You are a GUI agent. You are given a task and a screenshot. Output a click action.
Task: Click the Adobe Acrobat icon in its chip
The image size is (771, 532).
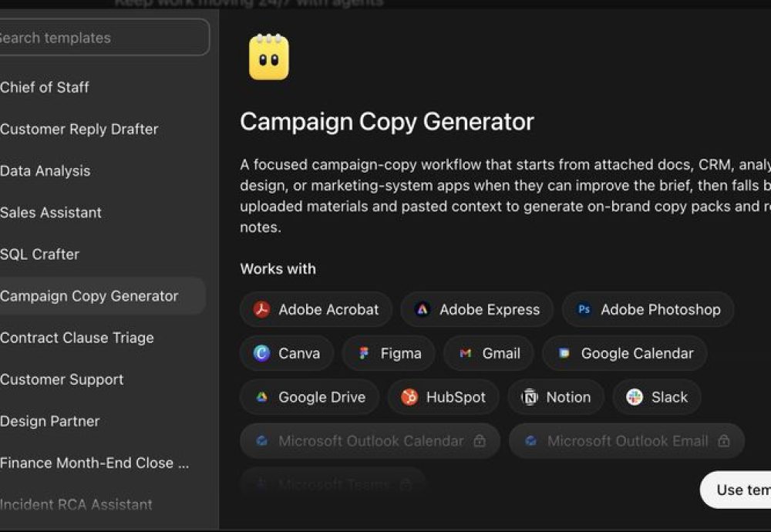click(x=261, y=309)
